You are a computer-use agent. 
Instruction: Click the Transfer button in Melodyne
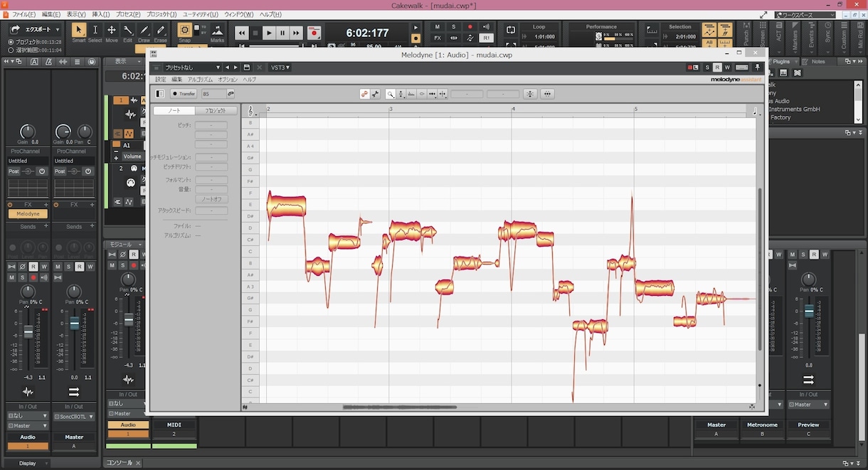click(184, 94)
